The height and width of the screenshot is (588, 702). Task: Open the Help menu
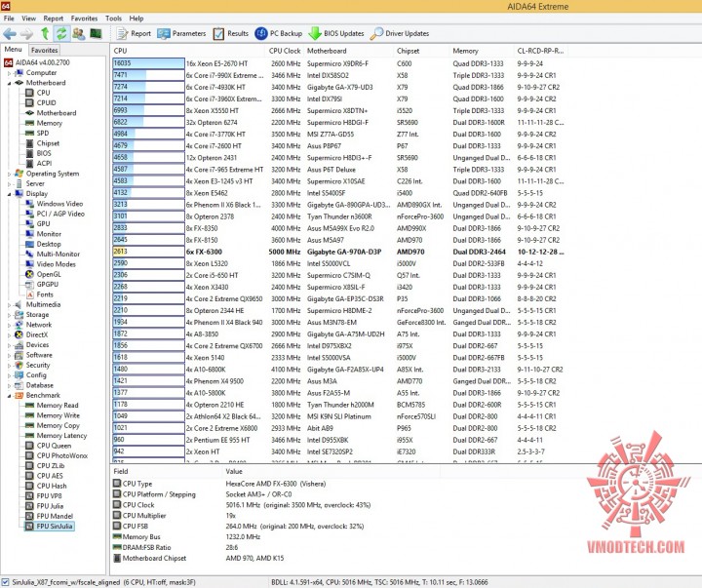coord(136,19)
